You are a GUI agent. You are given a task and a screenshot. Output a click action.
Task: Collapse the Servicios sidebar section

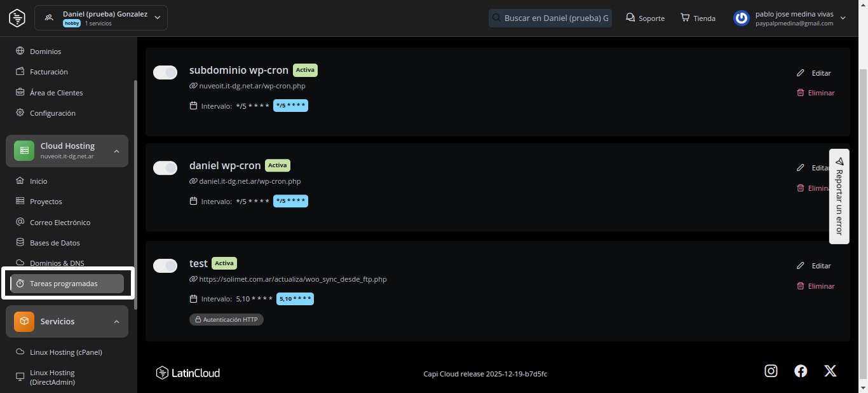click(116, 322)
